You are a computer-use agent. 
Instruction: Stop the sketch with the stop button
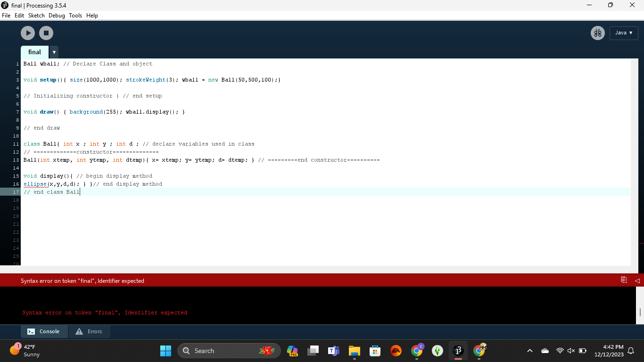pyautogui.click(x=46, y=33)
